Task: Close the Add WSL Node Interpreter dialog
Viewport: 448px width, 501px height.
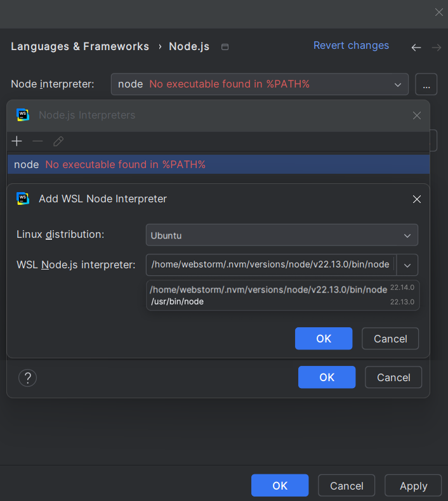Action: 417,199
